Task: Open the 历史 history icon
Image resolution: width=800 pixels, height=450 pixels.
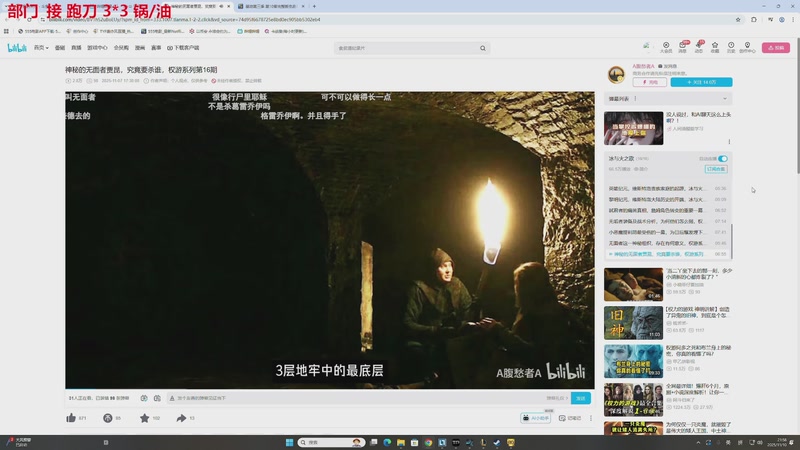Action: [731, 47]
